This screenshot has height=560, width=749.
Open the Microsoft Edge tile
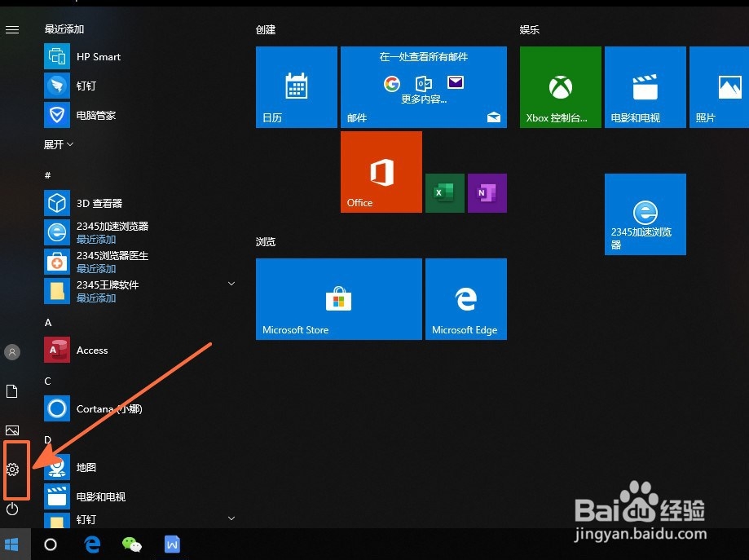(465, 299)
